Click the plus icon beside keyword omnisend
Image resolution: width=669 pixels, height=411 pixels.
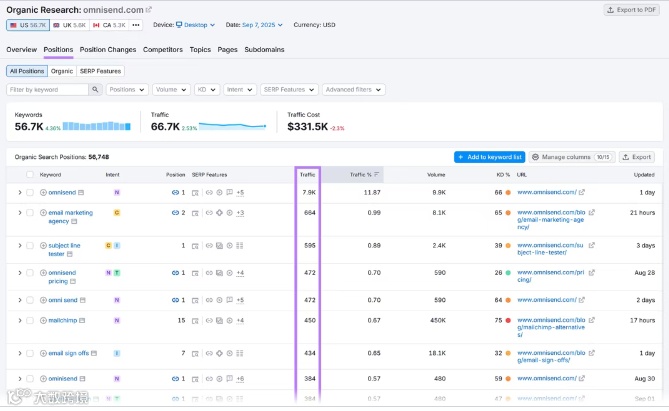point(43,192)
